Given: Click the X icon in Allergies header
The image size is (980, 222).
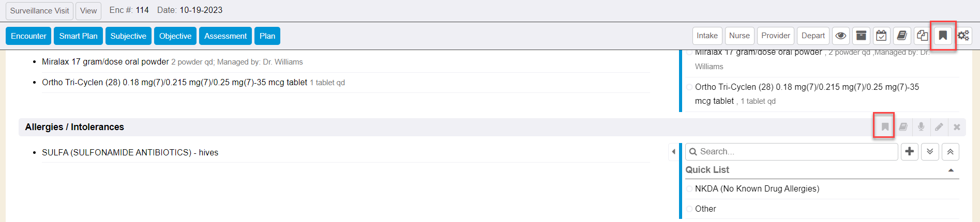Looking at the screenshot, I should [957, 127].
